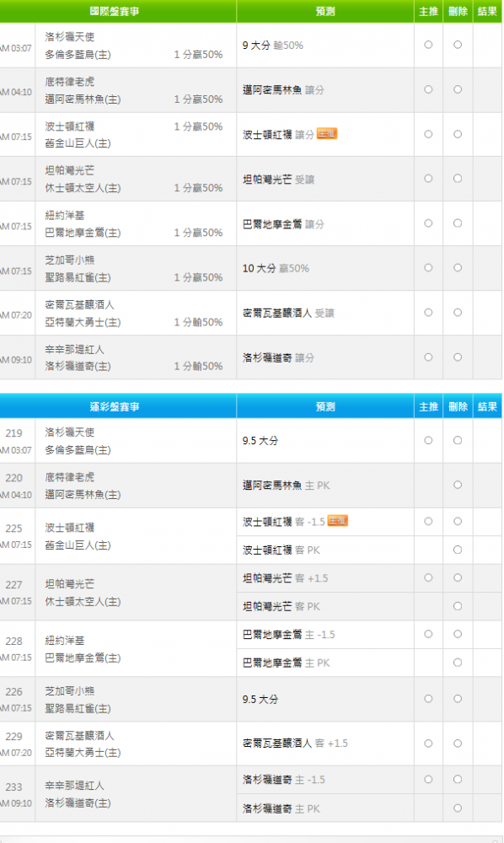Select 主推 for 密爾瓦基釀酒人 客 +1.5
Screen dimensions: 504x843
pos(428,744)
